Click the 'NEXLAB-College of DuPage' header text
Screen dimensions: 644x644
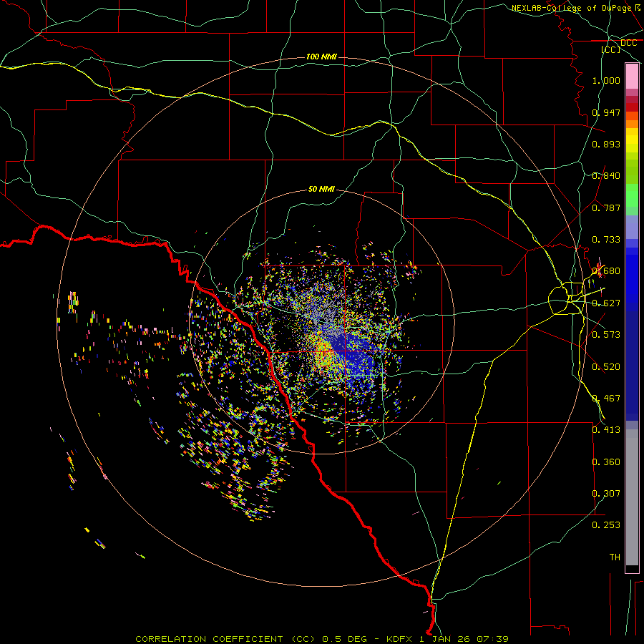click(x=571, y=8)
